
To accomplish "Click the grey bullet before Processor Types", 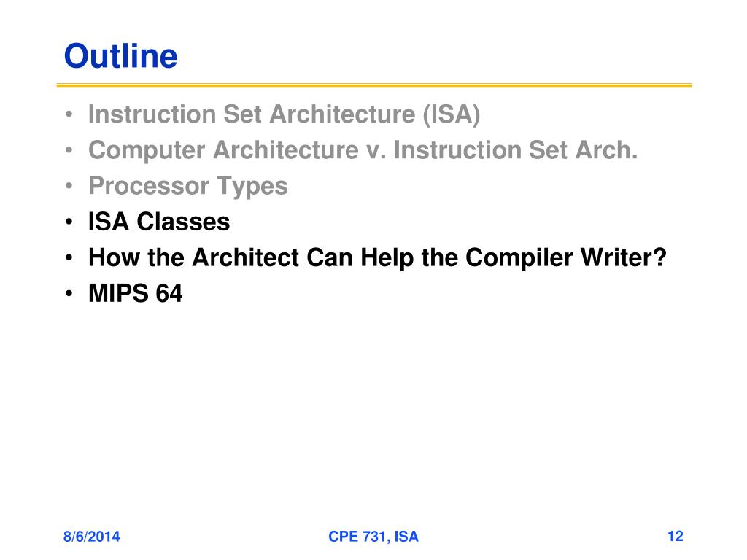I will [69, 186].
